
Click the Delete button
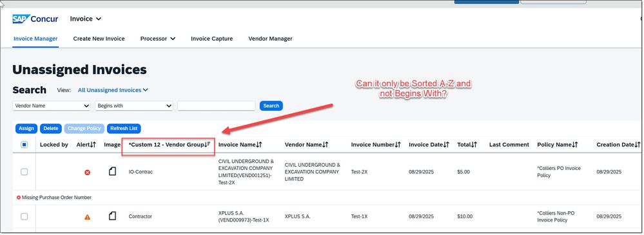pyautogui.click(x=51, y=128)
